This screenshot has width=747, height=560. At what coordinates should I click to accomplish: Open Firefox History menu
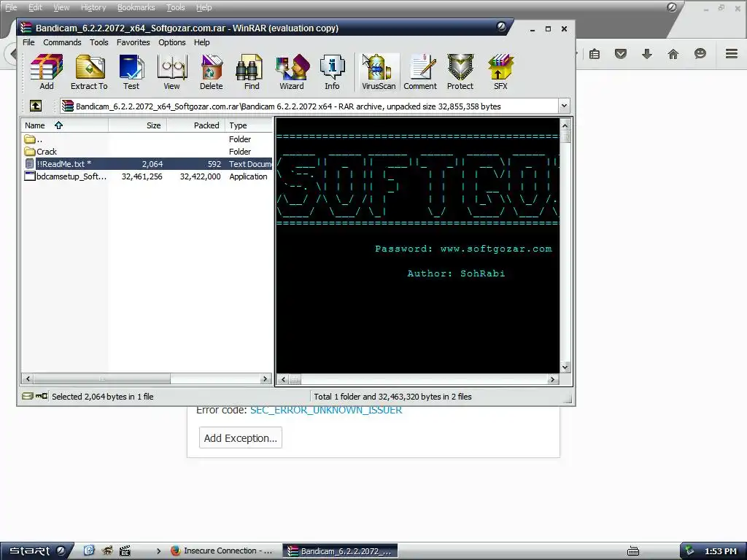(93, 7)
